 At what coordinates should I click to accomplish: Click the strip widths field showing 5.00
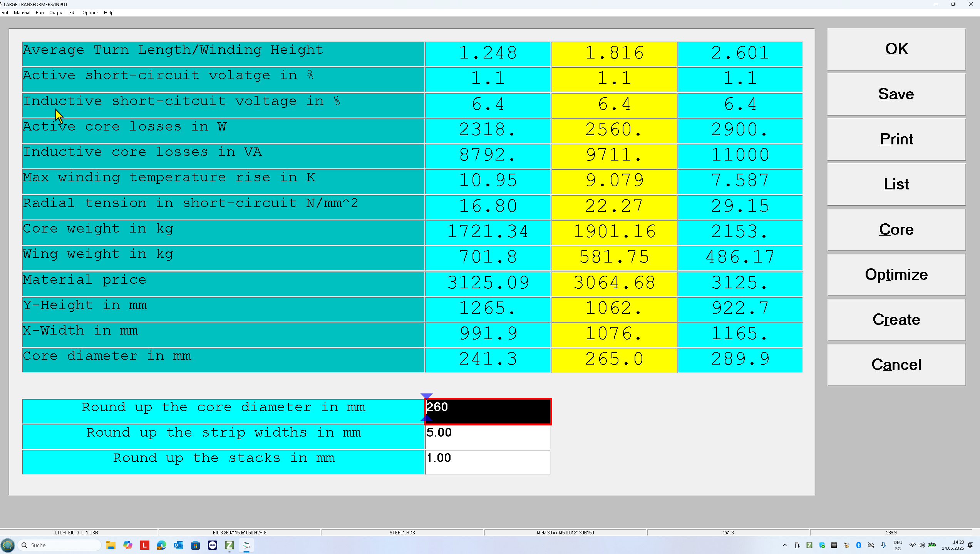pyautogui.click(x=488, y=437)
